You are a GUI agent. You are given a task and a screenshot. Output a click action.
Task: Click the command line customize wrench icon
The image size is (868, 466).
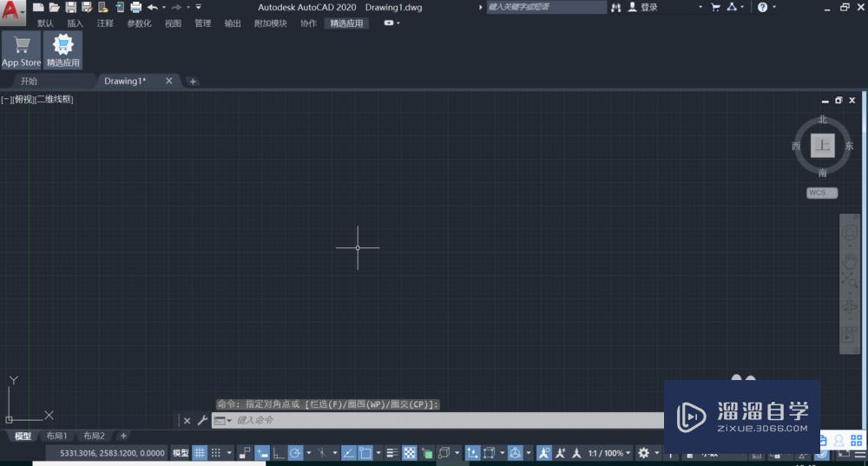[x=202, y=421]
